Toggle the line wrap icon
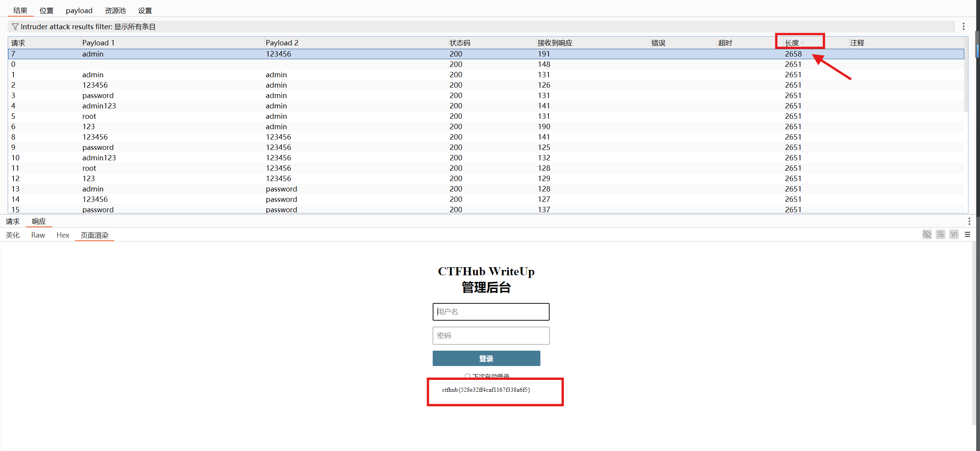The width and height of the screenshot is (980, 451). tap(940, 235)
